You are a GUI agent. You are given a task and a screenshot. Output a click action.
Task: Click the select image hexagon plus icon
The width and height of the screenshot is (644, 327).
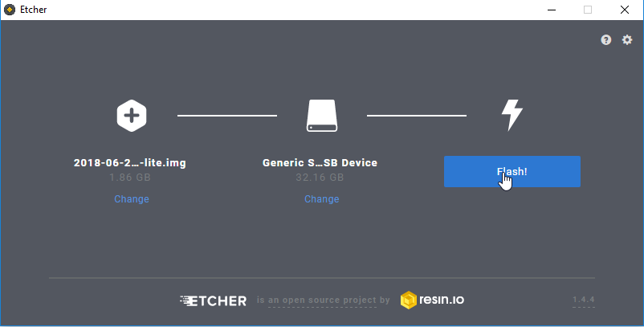tap(132, 116)
